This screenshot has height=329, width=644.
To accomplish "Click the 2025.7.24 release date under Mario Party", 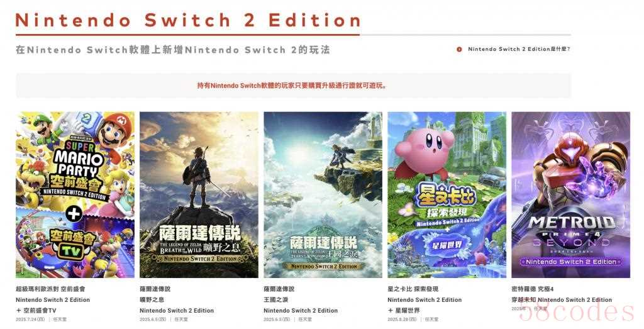I will tap(30, 319).
